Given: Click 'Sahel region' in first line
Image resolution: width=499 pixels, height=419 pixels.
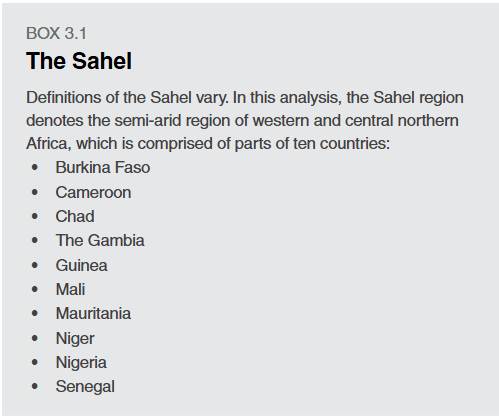Looking at the screenshot, I should [418, 98].
